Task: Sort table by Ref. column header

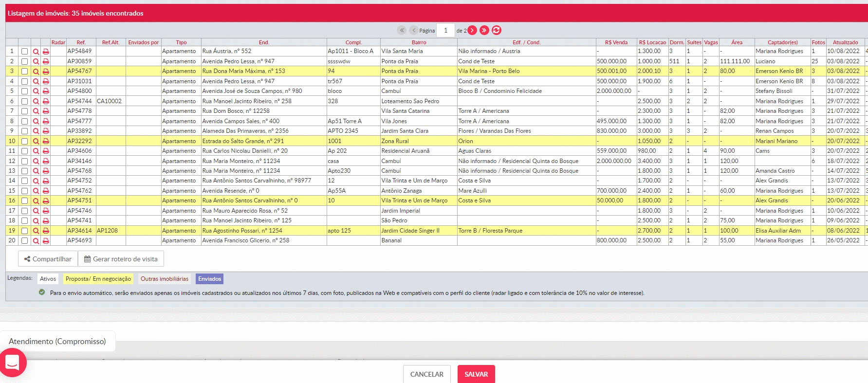Action: [x=81, y=42]
